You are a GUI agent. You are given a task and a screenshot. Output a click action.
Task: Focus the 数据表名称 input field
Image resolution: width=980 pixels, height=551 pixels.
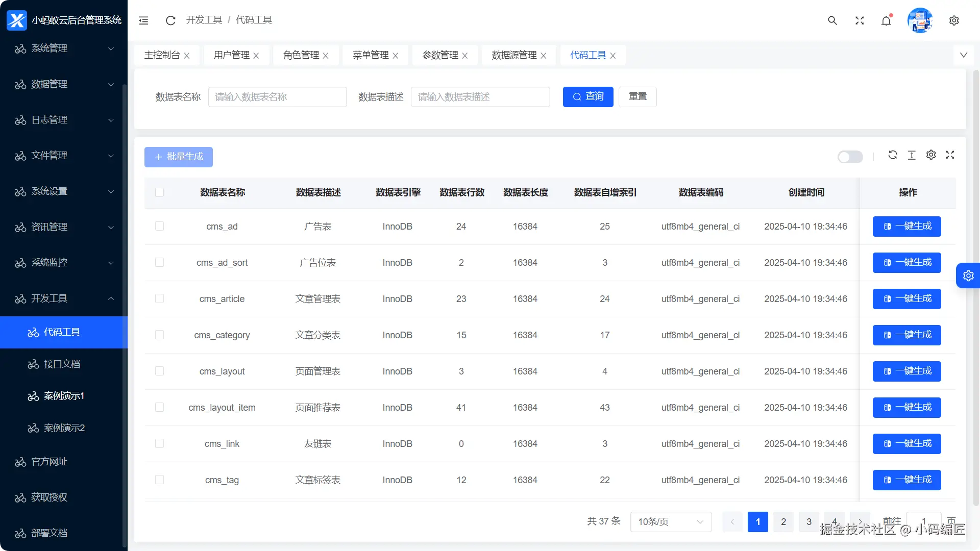coord(277,97)
